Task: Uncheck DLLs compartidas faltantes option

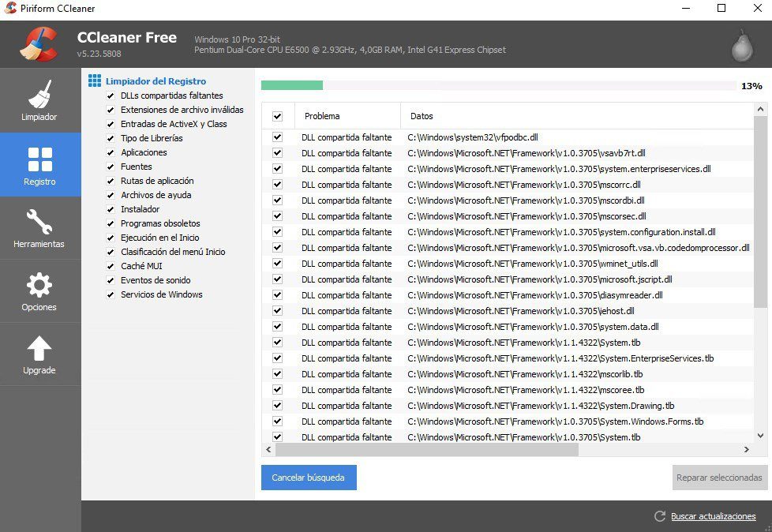Action: pos(111,96)
